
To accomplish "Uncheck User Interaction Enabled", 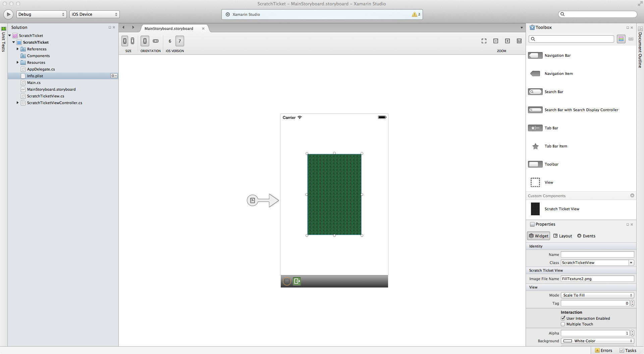I will [x=563, y=318].
